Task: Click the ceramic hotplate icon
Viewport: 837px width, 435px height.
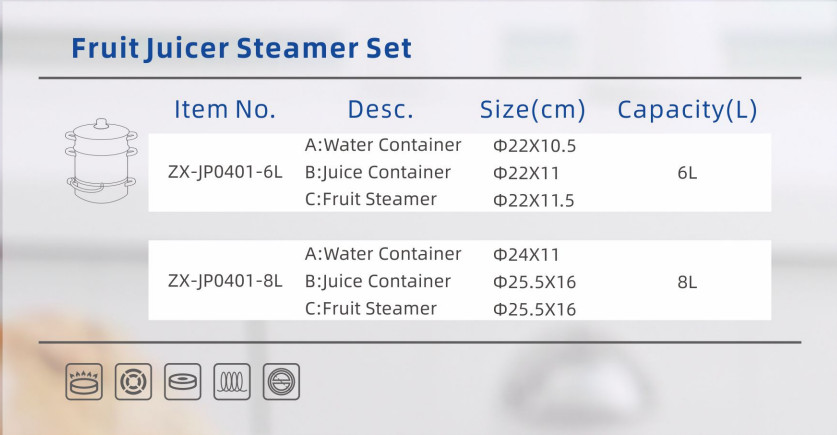Action: tap(183, 382)
